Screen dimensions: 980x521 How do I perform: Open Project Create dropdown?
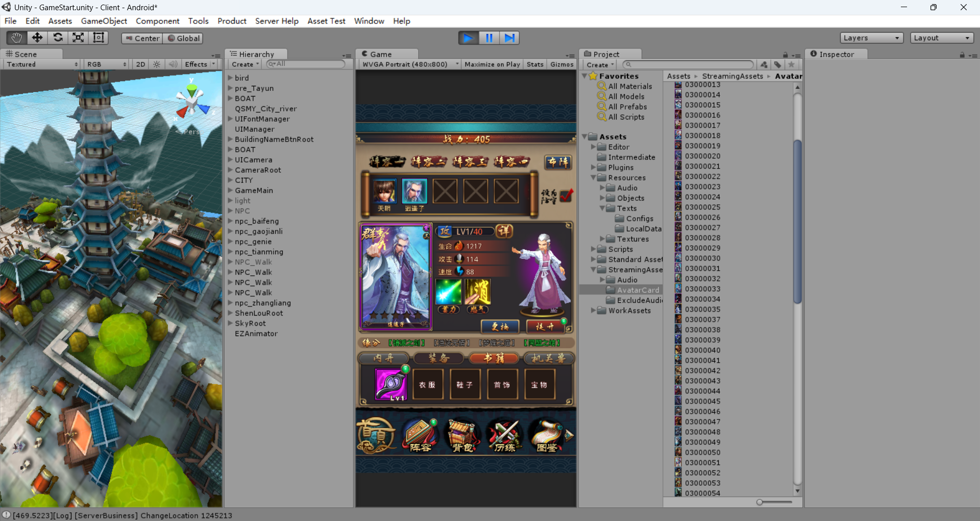[600, 65]
